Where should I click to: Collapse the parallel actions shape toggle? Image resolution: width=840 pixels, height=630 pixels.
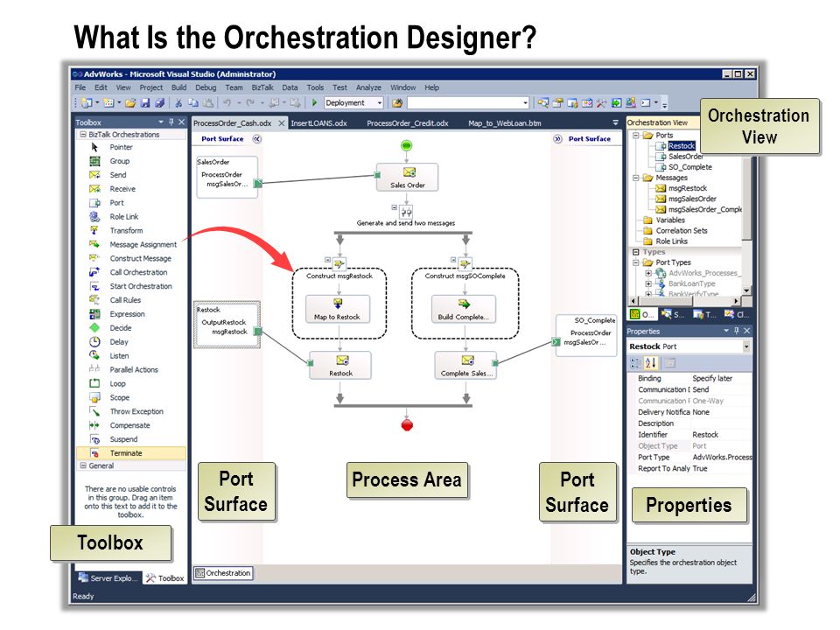[395, 207]
